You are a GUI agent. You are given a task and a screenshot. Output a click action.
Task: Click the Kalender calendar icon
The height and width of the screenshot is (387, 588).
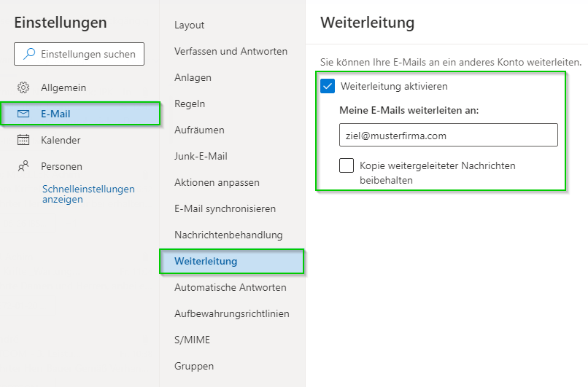(x=23, y=140)
